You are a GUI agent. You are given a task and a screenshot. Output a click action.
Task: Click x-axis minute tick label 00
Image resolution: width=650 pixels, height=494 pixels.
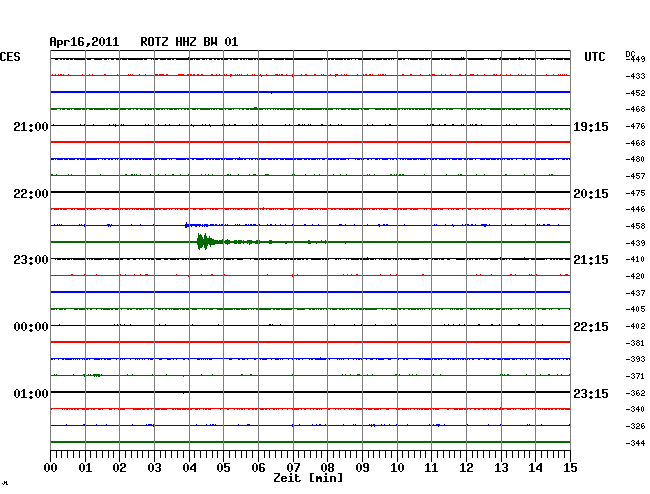50,468
